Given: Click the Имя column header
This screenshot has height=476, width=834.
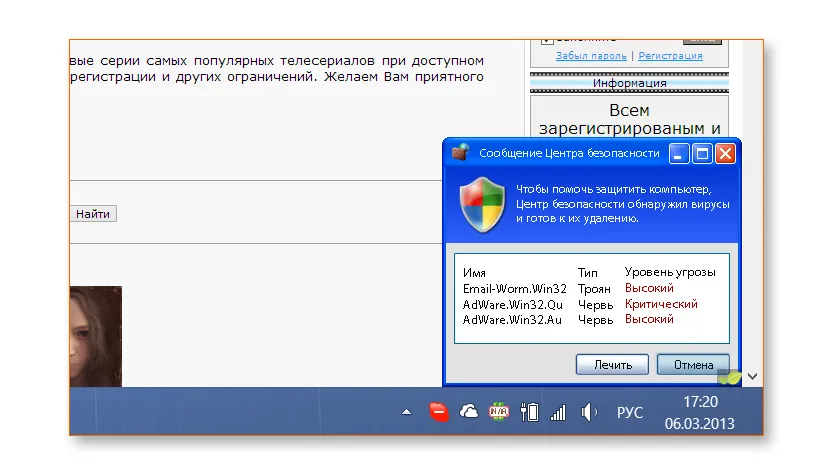Looking at the screenshot, I should (x=474, y=273).
